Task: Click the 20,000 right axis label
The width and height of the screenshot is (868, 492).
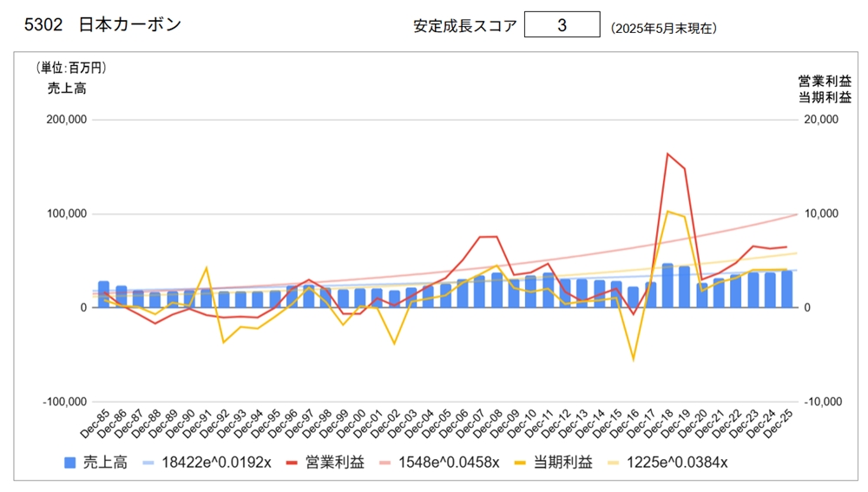Action: tap(821, 120)
